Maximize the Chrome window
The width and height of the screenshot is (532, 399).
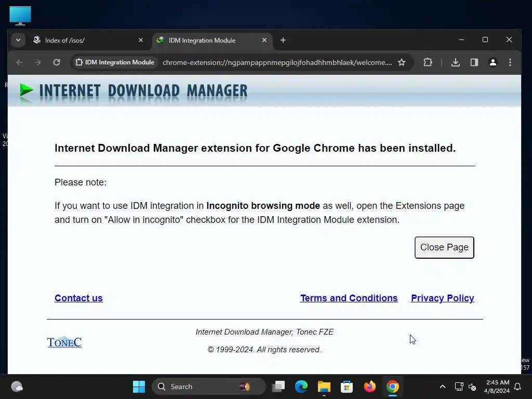tap(485, 39)
